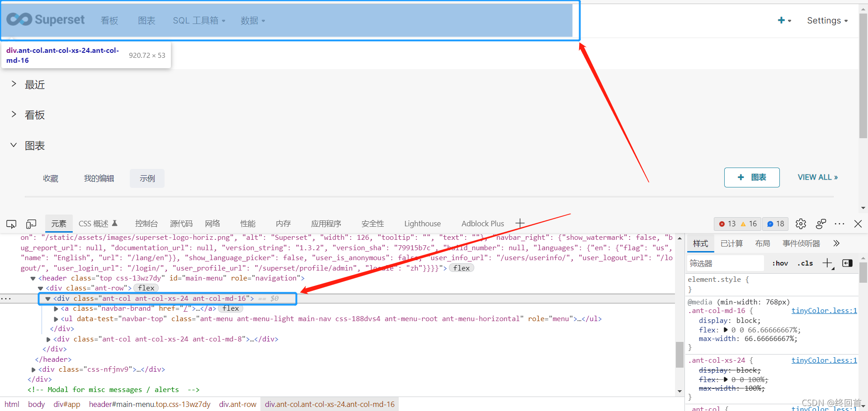The width and height of the screenshot is (868, 411).
Task: Switch to the 应用程序 tab
Action: tap(326, 224)
